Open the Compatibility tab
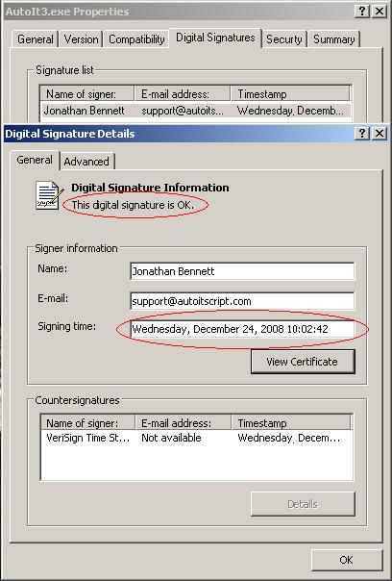 tap(136, 39)
